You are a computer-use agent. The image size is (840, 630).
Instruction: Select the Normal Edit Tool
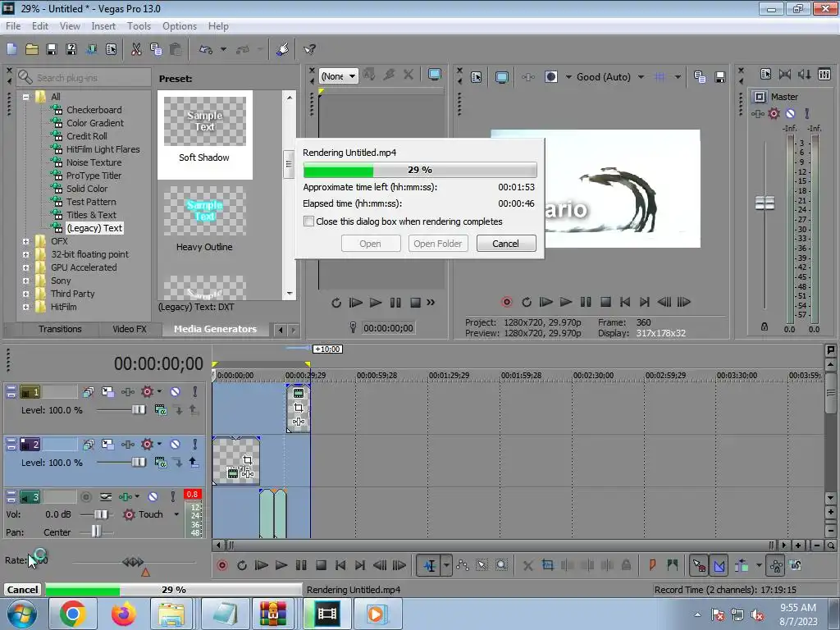pyautogui.click(x=430, y=565)
